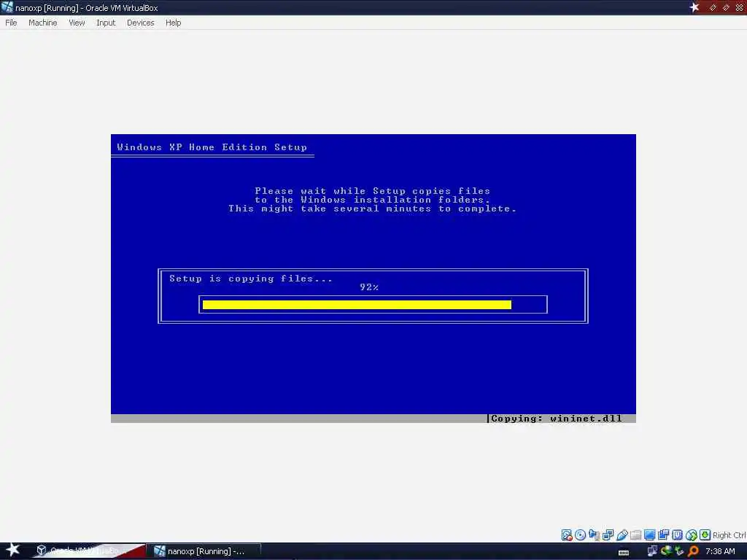Minimize the nanoxp VirtualBox window
This screenshot has width=747, height=560.
pos(713,7)
